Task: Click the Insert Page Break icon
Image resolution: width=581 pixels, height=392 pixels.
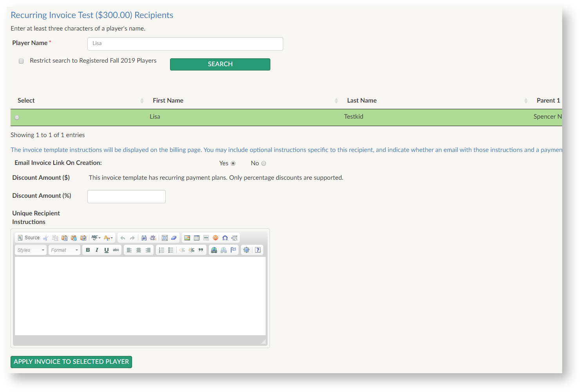Action: pyautogui.click(x=234, y=238)
